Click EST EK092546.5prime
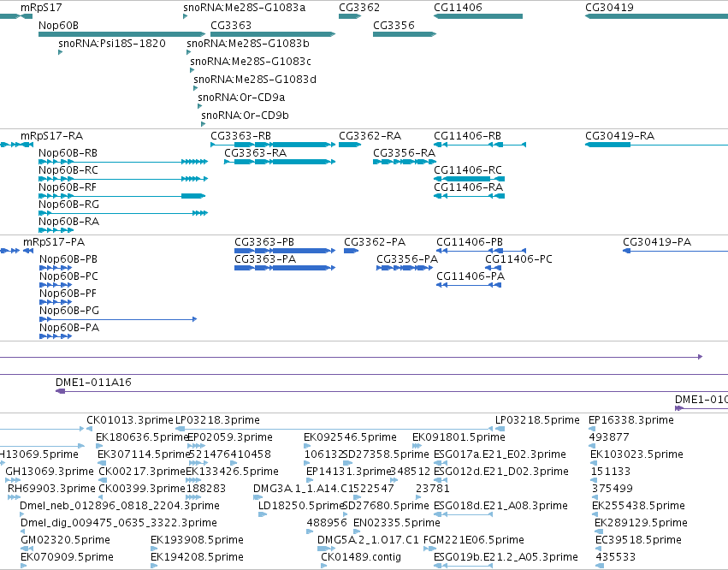The height and width of the screenshot is (570, 728). (x=350, y=437)
